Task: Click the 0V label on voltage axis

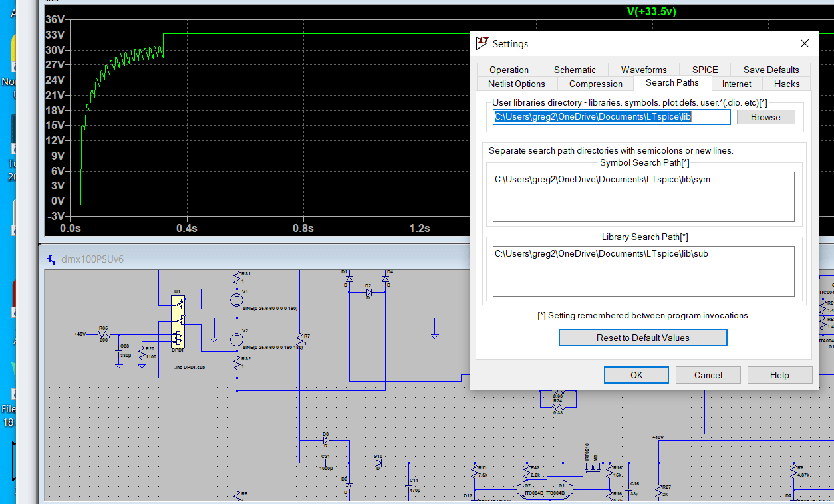Action: point(57,201)
